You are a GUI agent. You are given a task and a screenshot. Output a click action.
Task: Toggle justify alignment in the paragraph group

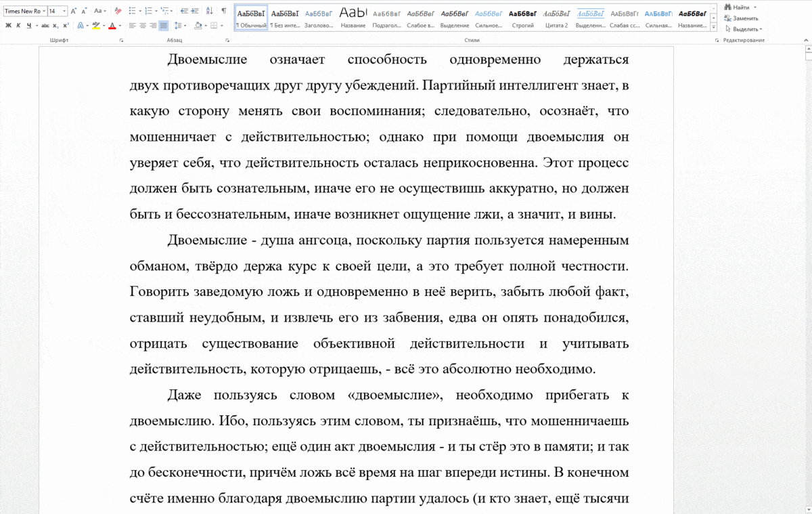click(x=164, y=25)
